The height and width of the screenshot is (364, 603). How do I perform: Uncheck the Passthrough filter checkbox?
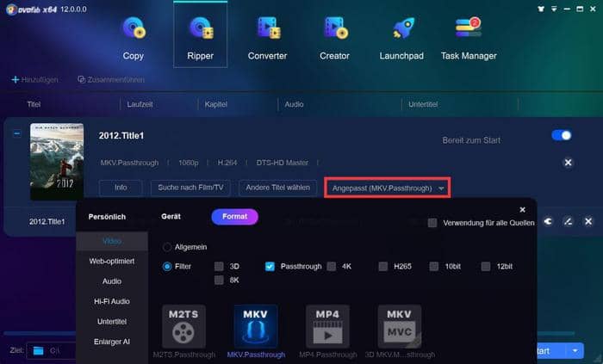click(x=270, y=267)
